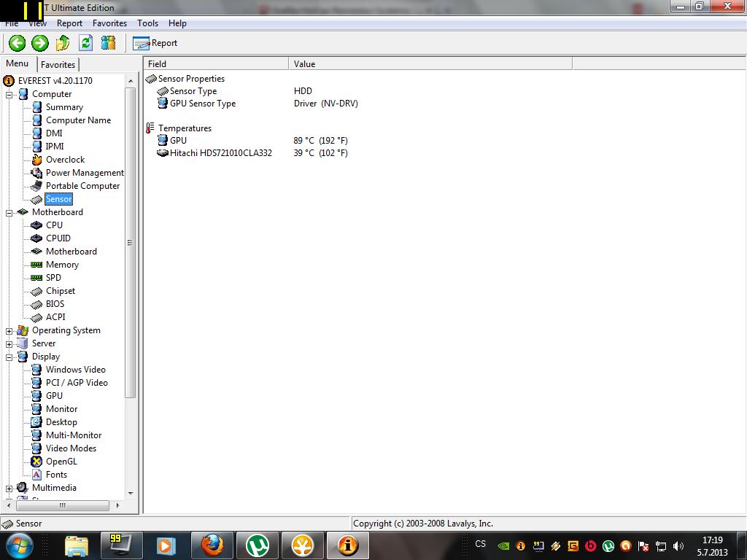The height and width of the screenshot is (560, 747).
Task: Select Video Modes in the tree
Action: coord(71,448)
